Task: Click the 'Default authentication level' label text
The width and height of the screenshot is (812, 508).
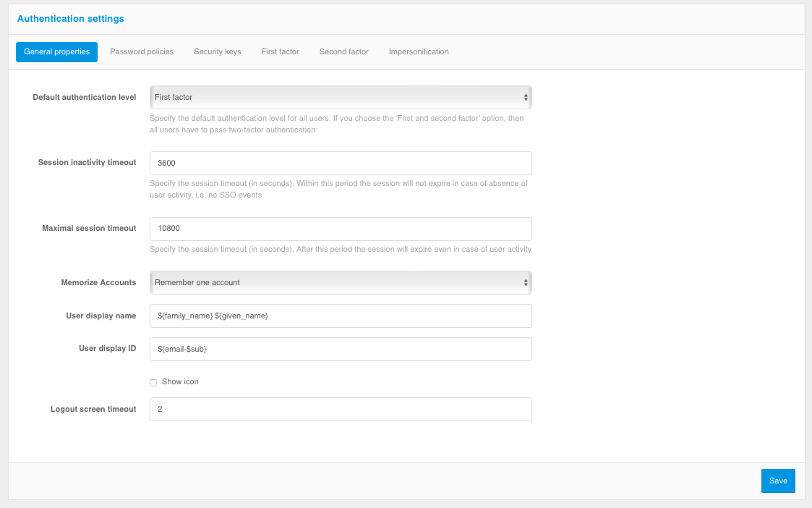Action: 85,97
